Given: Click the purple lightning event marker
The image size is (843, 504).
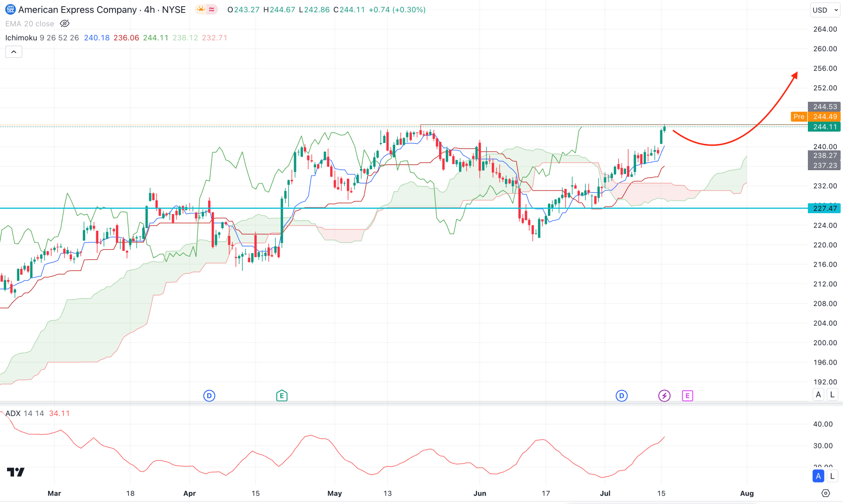Looking at the screenshot, I should pyautogui.click(x=664, y=396).
